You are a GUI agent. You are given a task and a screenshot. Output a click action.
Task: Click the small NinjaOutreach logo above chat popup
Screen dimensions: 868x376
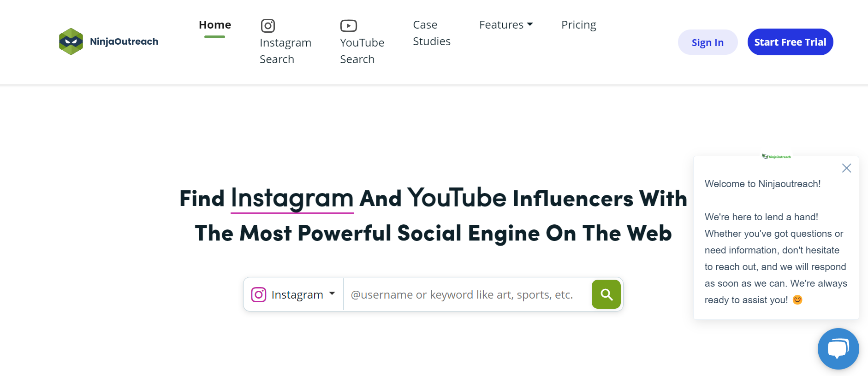[776, 157]
